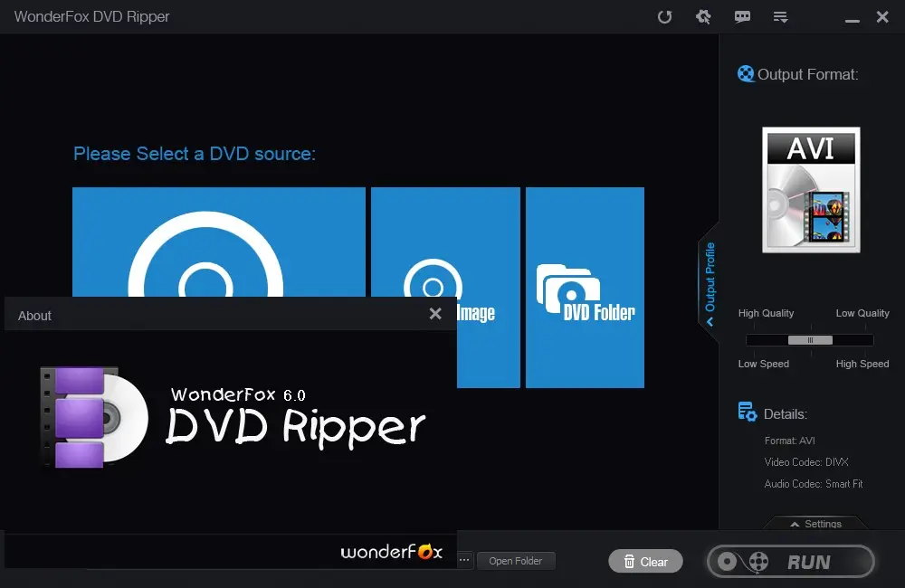
Task: Open the AVI output format thumbnail
Action: point(811,190)
